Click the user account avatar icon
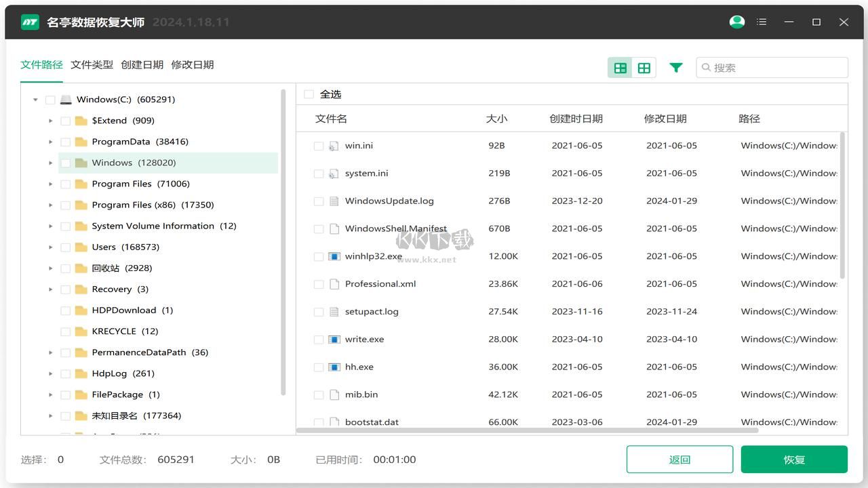Image resolution: width=868 pixels, height=488 pixels. point(737,22)
